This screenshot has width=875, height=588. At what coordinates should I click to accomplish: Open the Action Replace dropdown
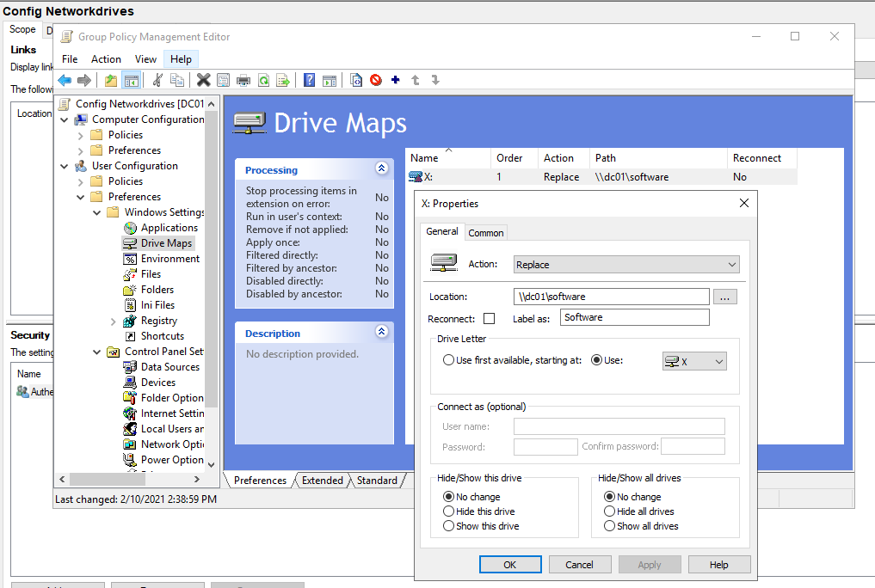click(x=626, y=265)
